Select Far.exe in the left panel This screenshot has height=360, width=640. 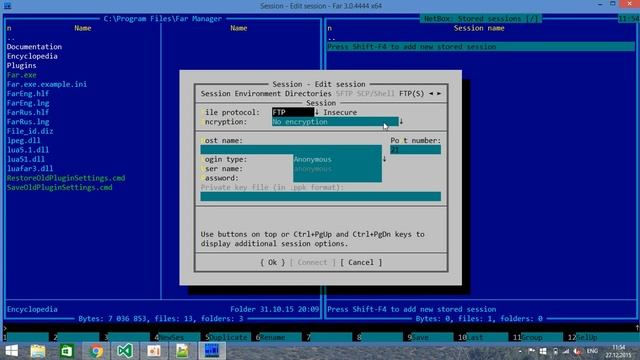click(21, 75)
